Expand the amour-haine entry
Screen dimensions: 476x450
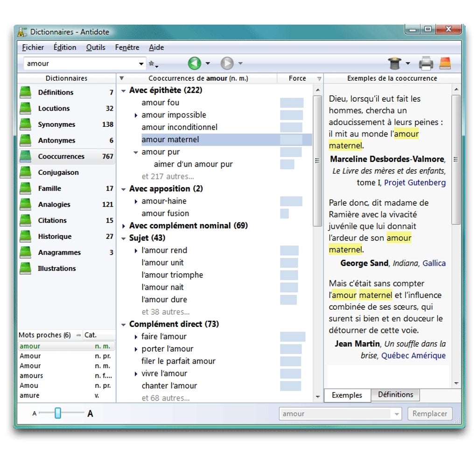click(136, 201)
